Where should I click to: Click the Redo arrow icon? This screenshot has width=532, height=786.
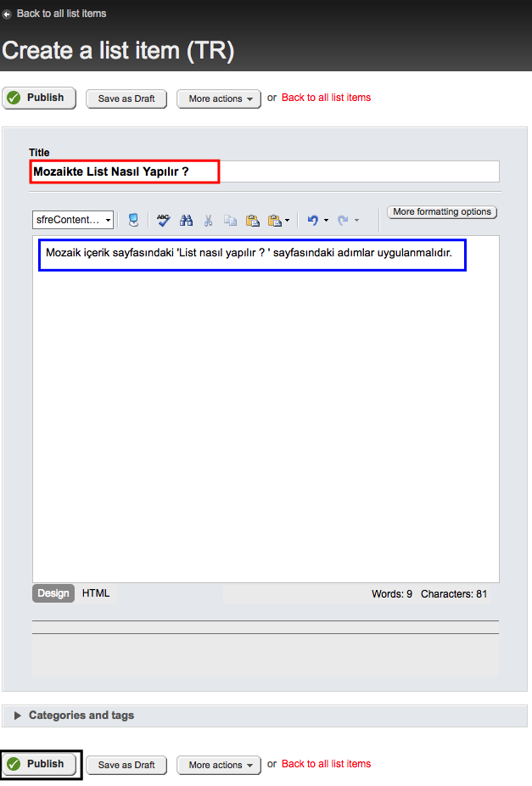point(343,220)
